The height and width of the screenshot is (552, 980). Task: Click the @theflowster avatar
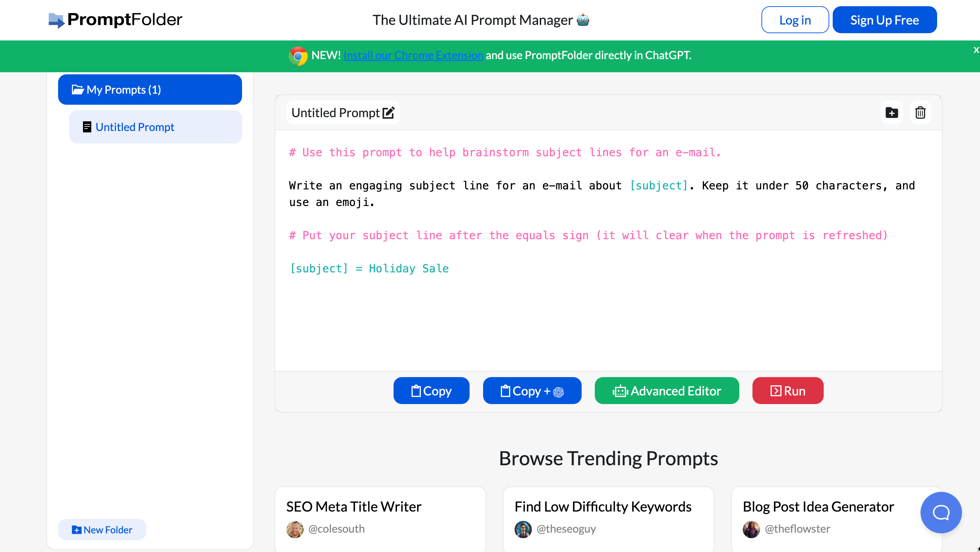pyautogui.click(x=751, y=530)
